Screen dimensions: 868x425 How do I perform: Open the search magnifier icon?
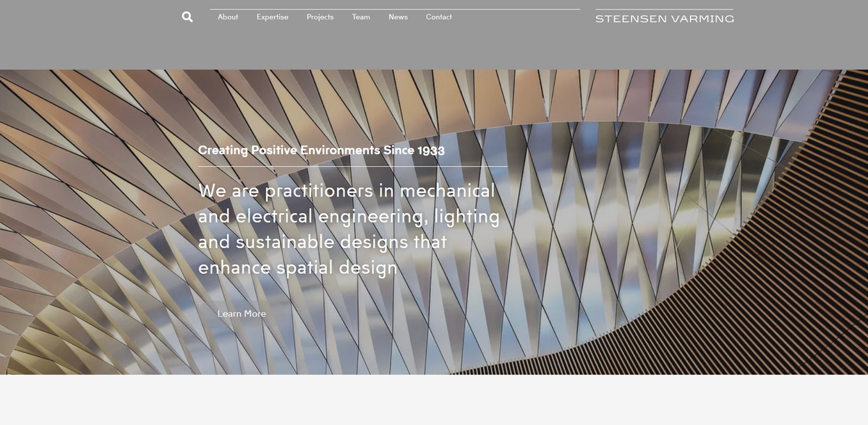[187, 17]
